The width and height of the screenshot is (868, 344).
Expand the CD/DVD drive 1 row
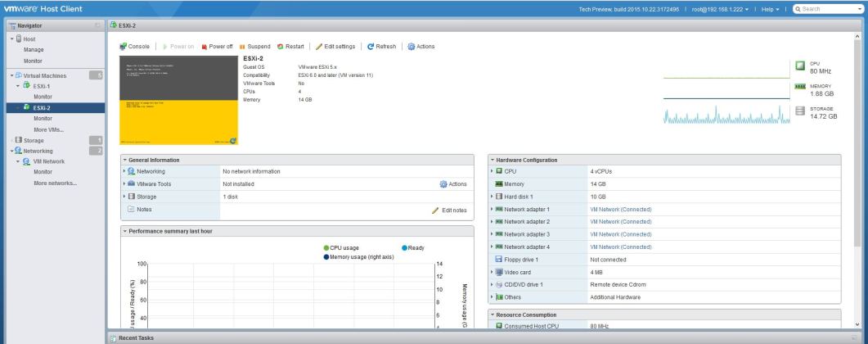click(x=492, y=285)
